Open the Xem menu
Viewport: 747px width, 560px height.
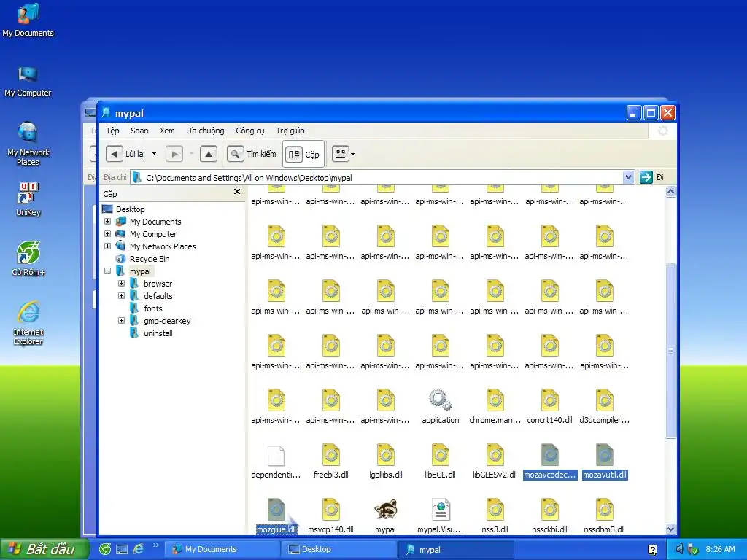click(167, 131)
